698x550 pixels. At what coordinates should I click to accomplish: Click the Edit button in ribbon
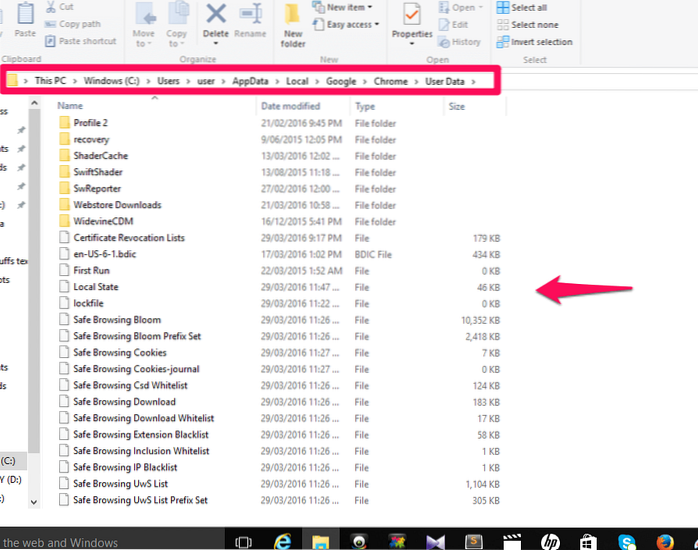453,25
